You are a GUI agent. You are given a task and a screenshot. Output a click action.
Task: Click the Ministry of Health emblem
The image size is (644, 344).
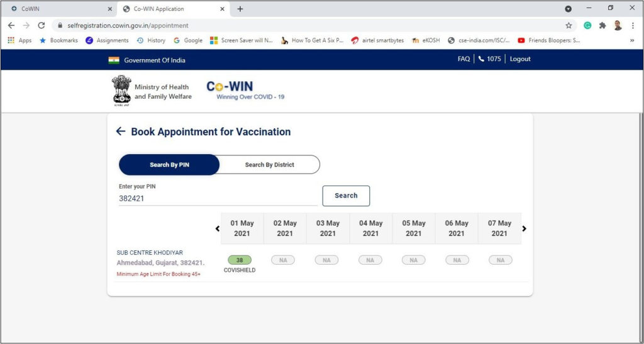(121, 90)
